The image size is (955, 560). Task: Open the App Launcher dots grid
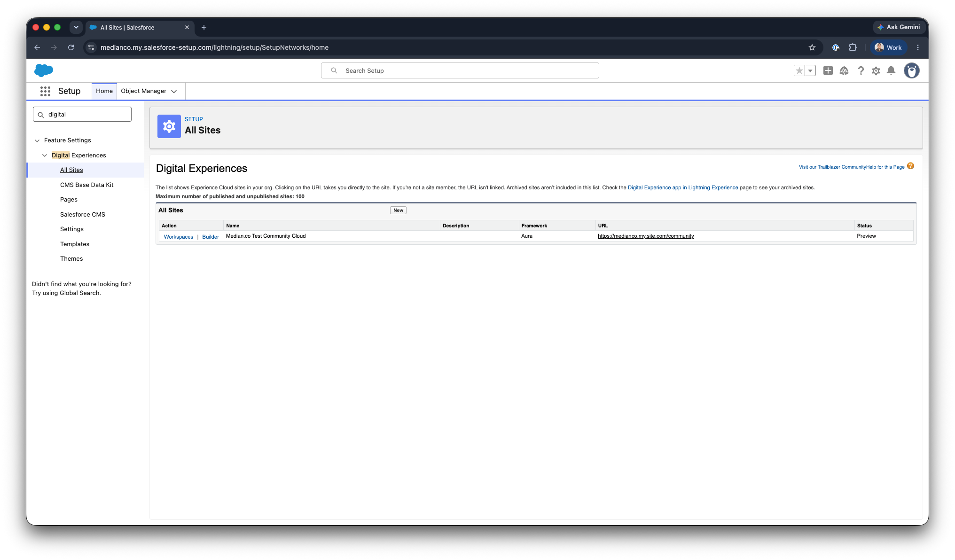(x=45, y=91)
